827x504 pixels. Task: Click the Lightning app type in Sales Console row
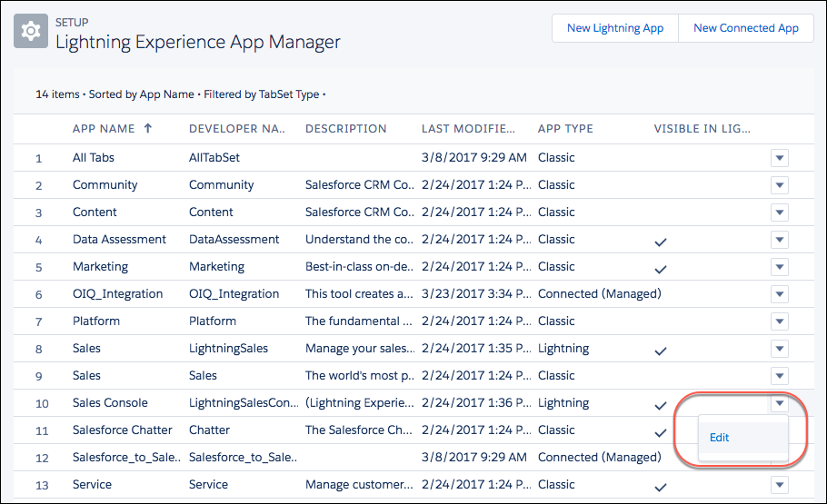tap(563, 403)
